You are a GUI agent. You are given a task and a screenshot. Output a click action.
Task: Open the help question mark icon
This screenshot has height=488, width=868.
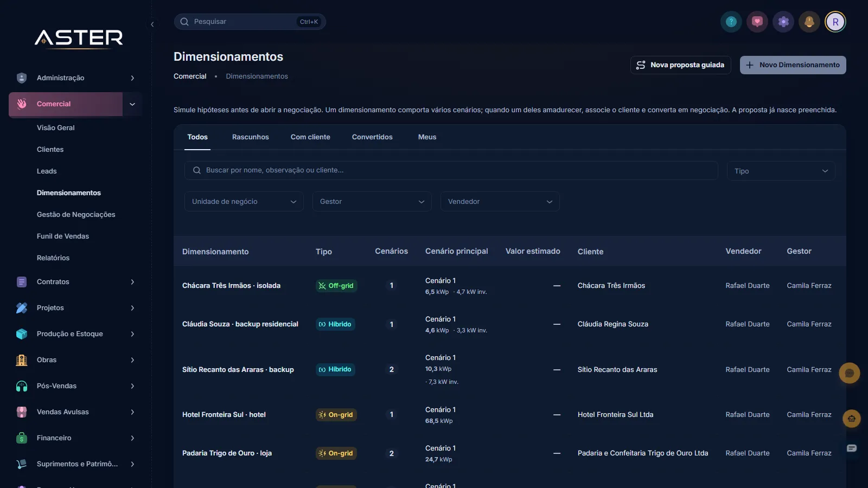point(731,22)
